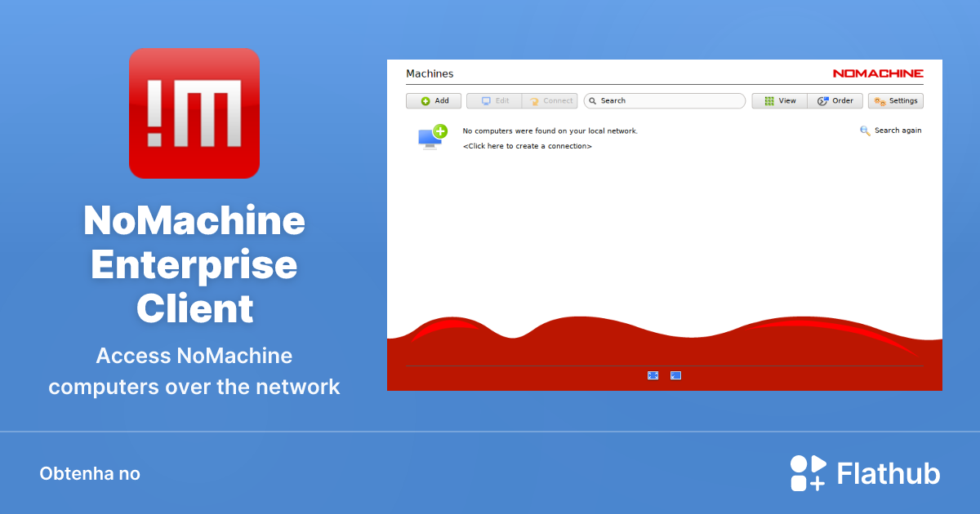
Task: Click the Search again magnifier icon
Action: pos(863,130)
